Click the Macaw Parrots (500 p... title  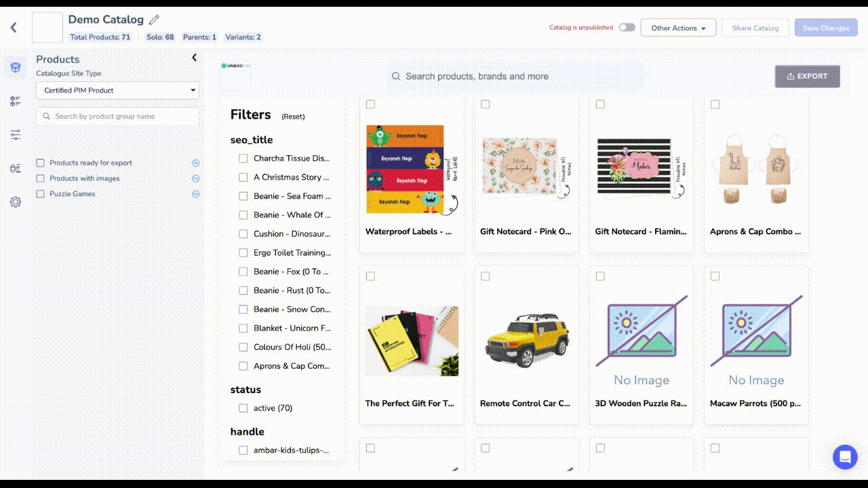755,403
